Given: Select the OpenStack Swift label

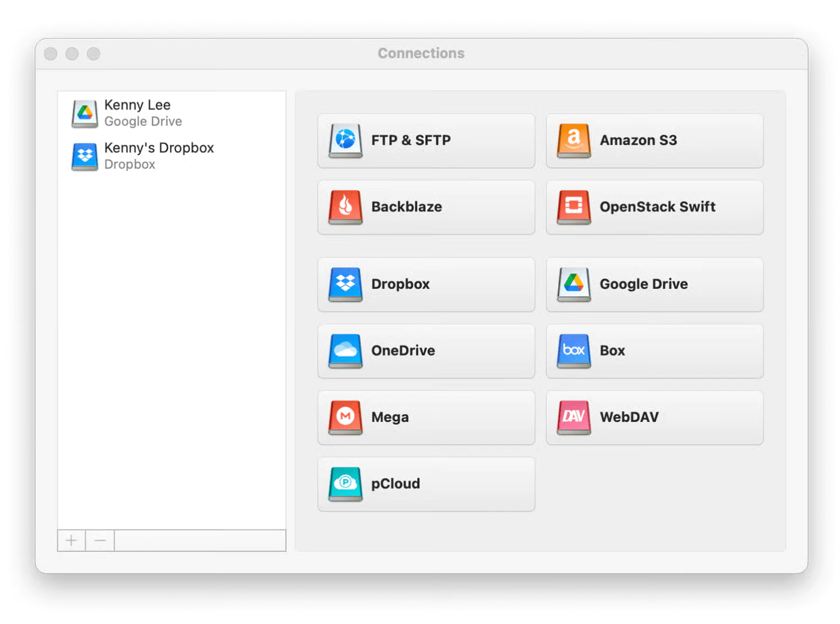Looking at the screenshot, I should 657,206.
